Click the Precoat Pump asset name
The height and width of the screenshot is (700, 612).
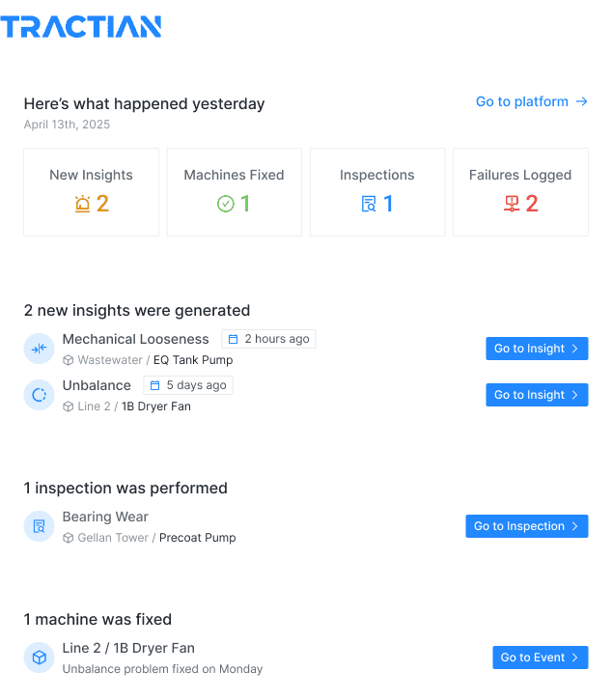coord(198,538)
